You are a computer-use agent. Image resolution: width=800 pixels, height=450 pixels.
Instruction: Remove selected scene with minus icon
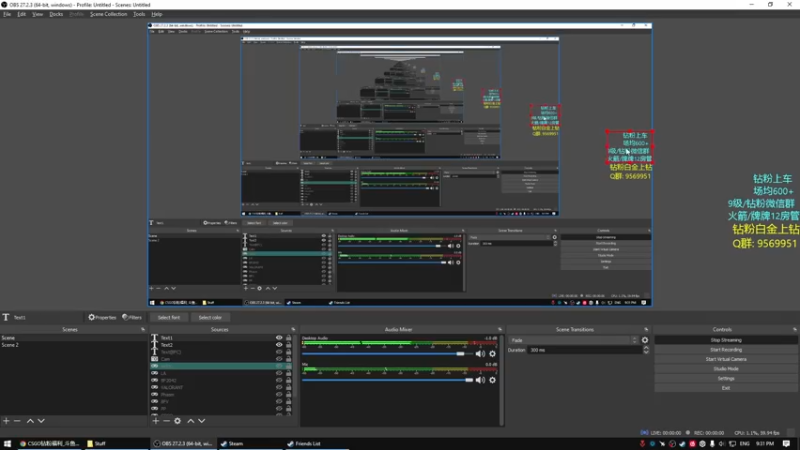(x=17, y=421)
